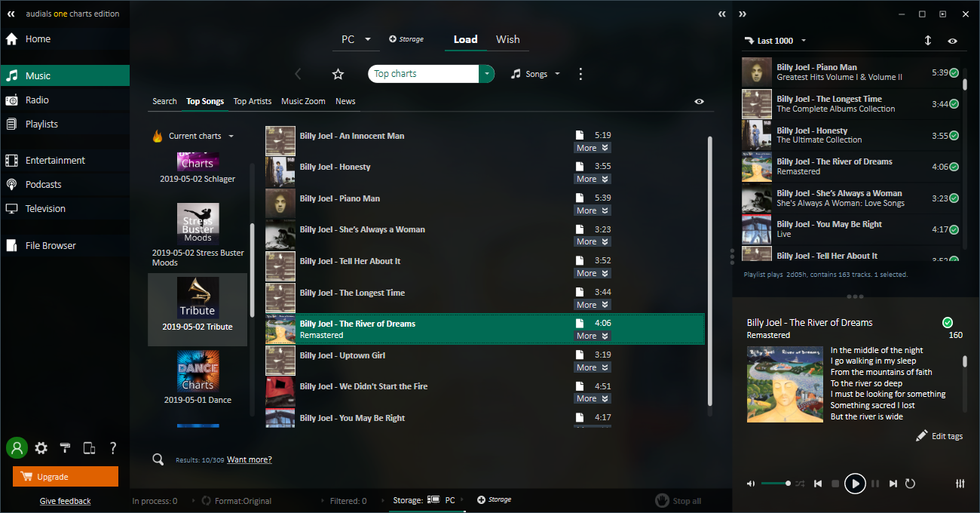Add Storage next to the PC dropdown
980x513 pixels.
coord(406,39)
